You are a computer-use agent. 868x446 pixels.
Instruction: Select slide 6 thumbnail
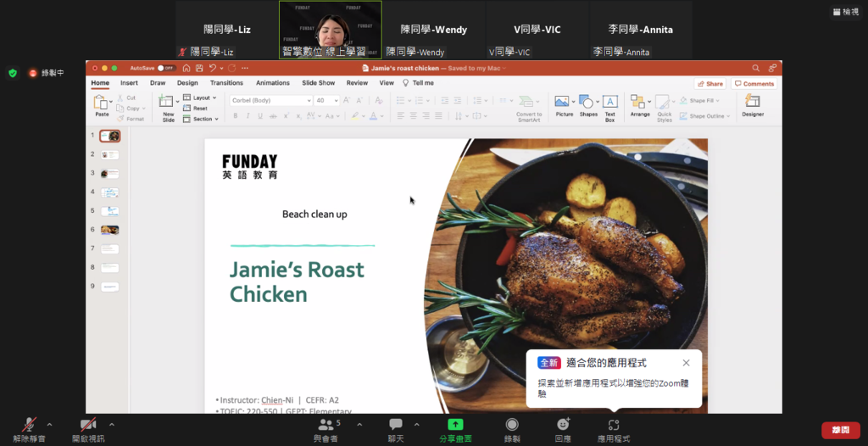[109, 230]
